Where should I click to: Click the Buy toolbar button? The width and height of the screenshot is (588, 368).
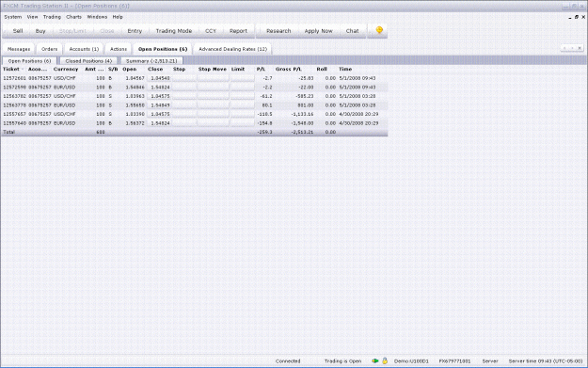(40, 31)
